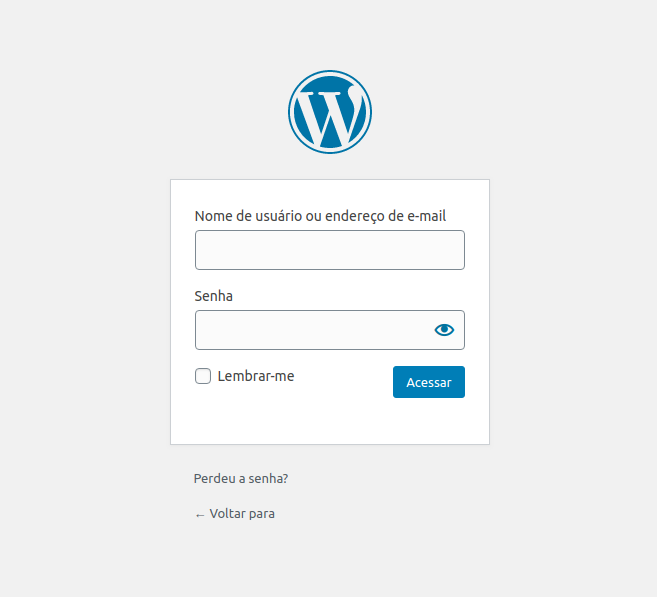Show password using the eye icon
Screen dimensions: 657x597
(444, 330)
